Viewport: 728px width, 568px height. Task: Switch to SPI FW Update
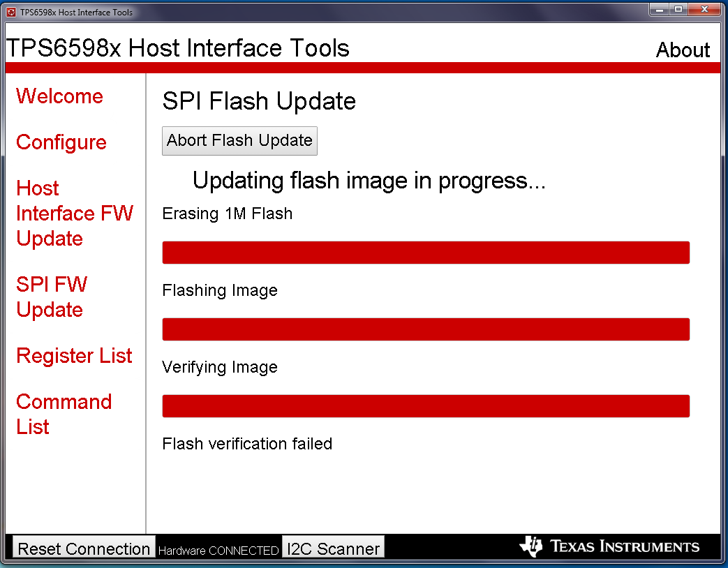coord(52,297)
